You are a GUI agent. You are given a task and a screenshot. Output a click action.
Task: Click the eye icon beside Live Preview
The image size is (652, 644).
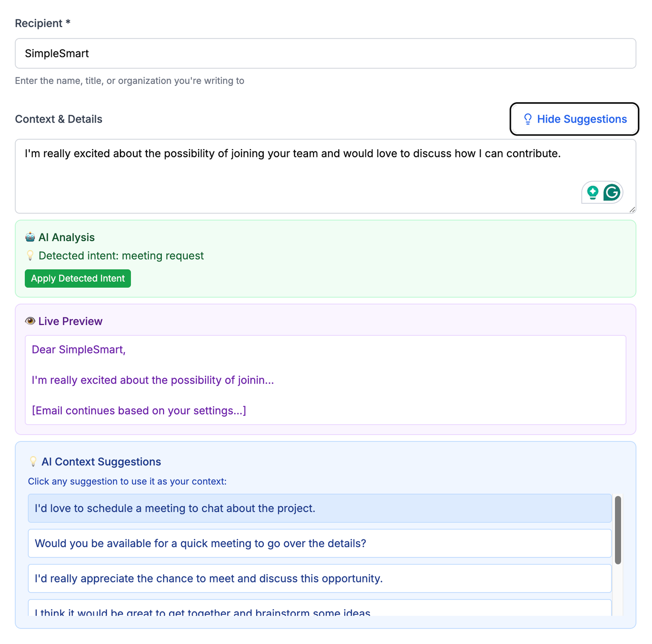30,321
